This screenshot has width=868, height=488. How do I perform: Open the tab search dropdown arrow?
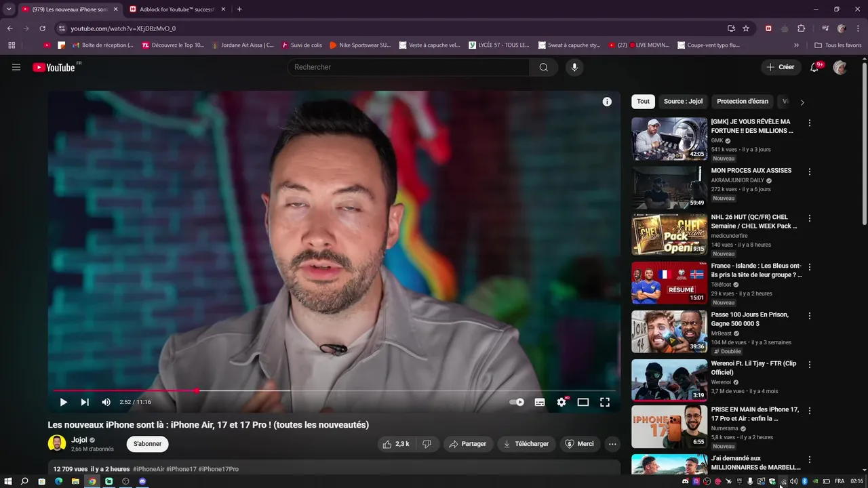9,9
